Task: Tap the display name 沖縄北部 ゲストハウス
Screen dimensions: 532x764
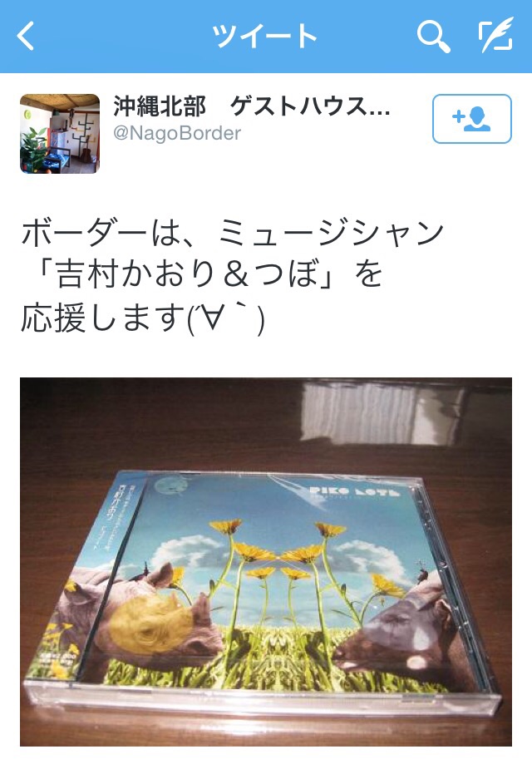Action: pyautogui.click(x=252, y=106)
